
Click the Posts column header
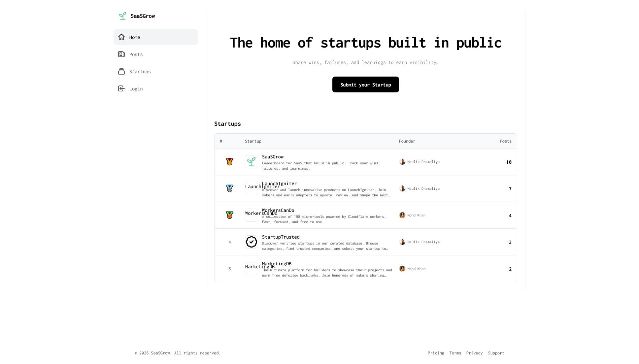tap(505, 141)
